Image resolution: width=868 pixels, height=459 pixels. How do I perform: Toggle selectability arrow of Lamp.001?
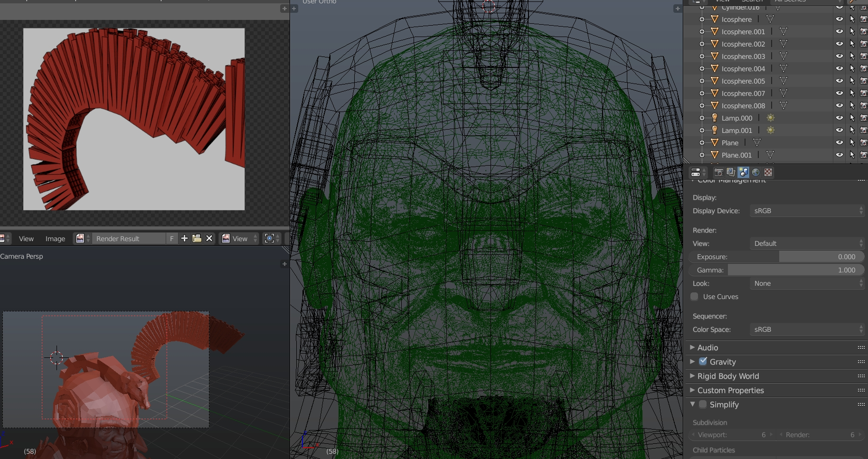click(852, 130)
